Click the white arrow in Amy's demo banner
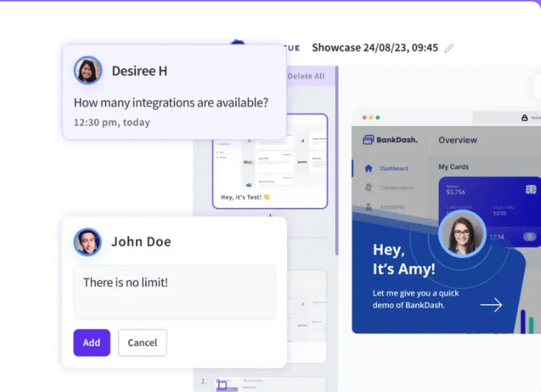Image resolution: width=541 pixels, height=392 pixels. click(x=492, y=305)
